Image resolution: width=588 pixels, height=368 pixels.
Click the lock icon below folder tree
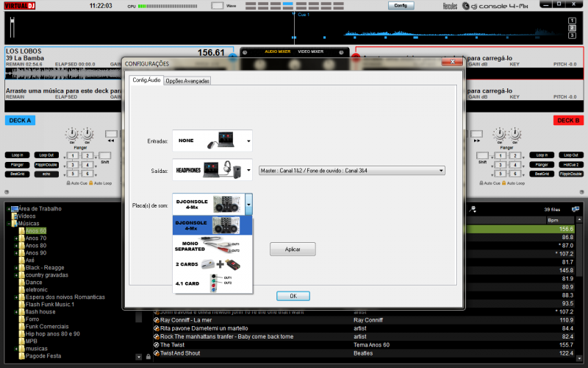tap(148, 357)
